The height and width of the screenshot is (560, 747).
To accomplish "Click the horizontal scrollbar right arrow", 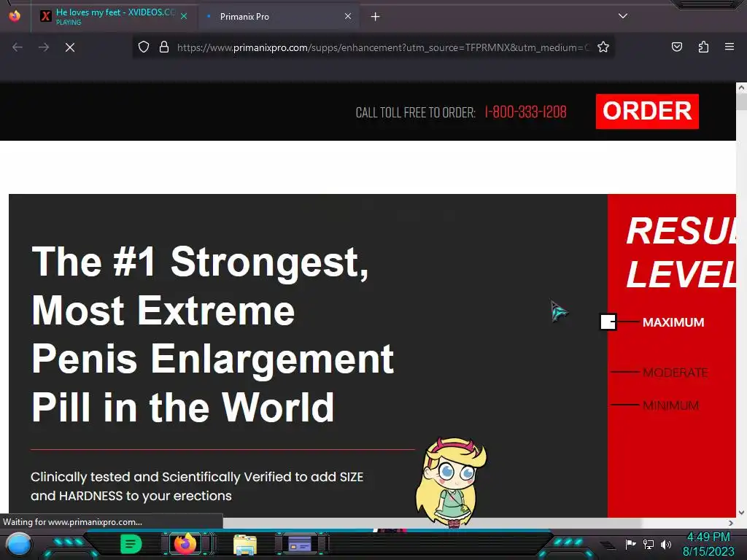I will point(731,523).
